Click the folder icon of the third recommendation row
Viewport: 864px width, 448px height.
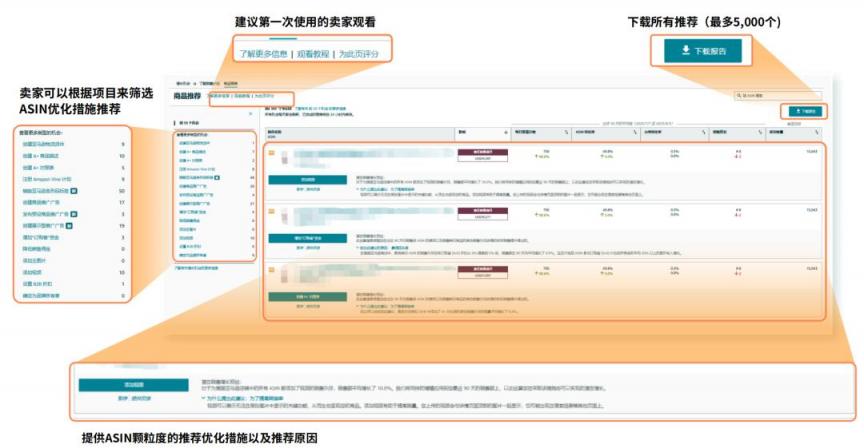271,269
